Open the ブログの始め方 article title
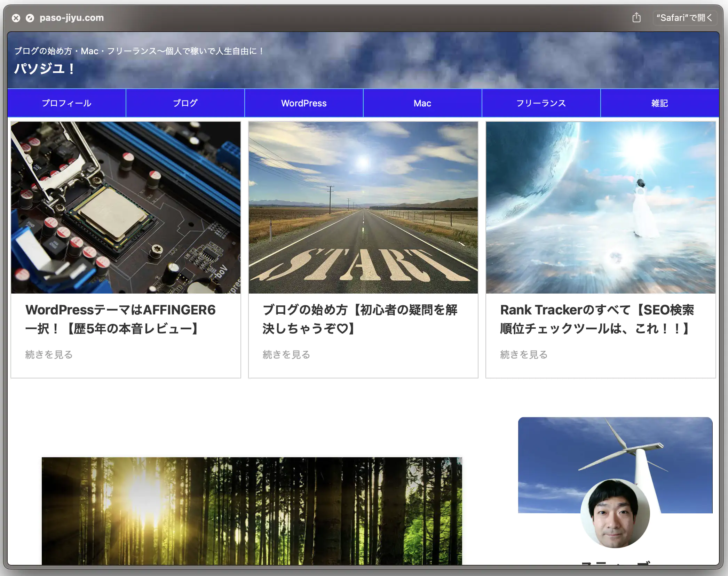This screenshot has height=576, width=728. tap(360, 319)
